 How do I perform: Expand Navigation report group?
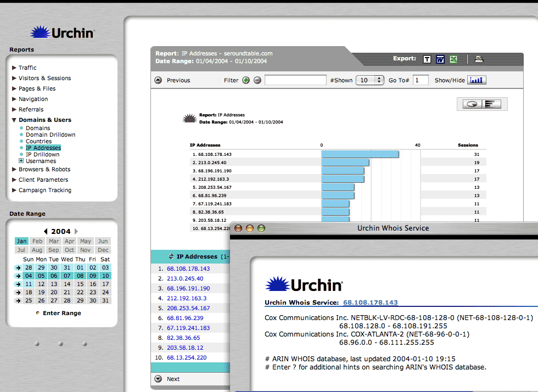pos(14,99)
